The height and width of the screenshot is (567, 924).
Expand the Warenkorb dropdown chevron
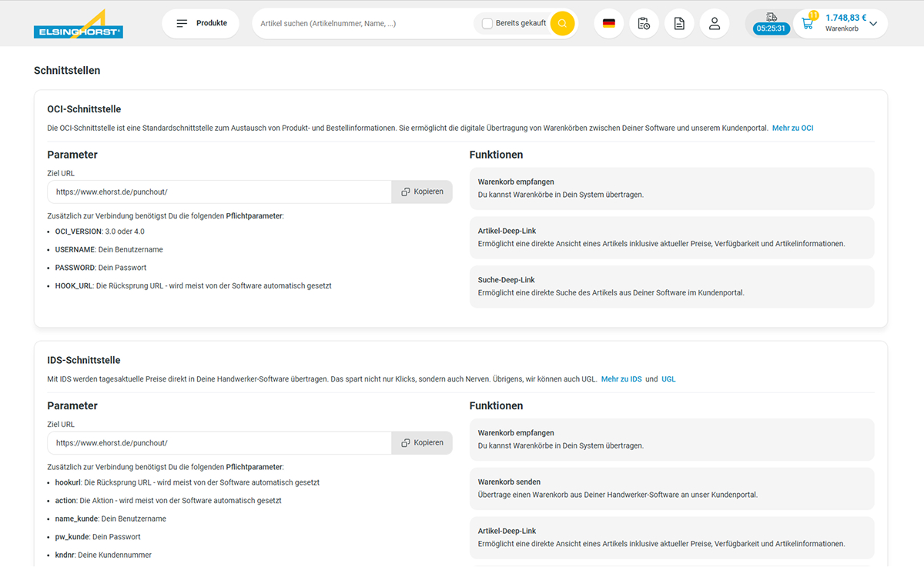(873, 24)
